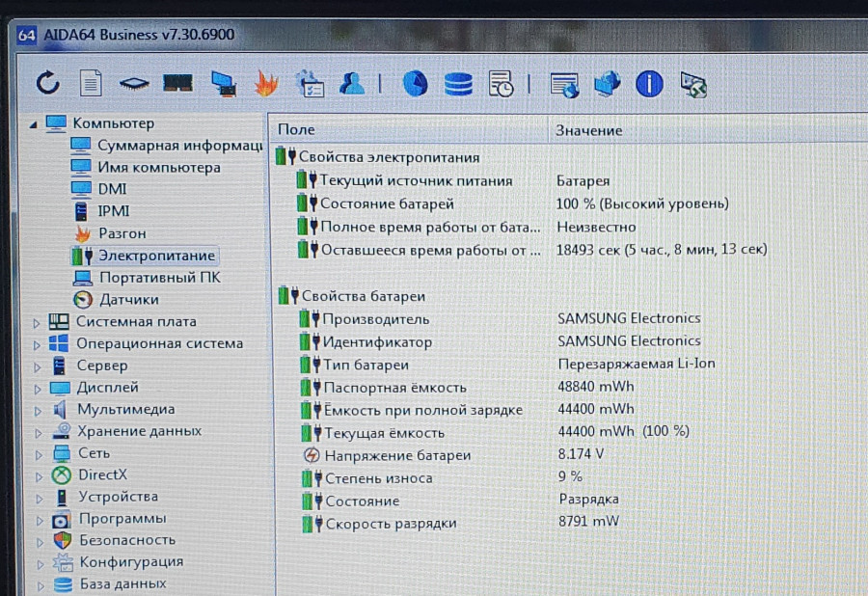Click the database stack toolbar icon
The height and width of the screenshot is (596, 868).
pyautogui.click(x=458, y=84)
